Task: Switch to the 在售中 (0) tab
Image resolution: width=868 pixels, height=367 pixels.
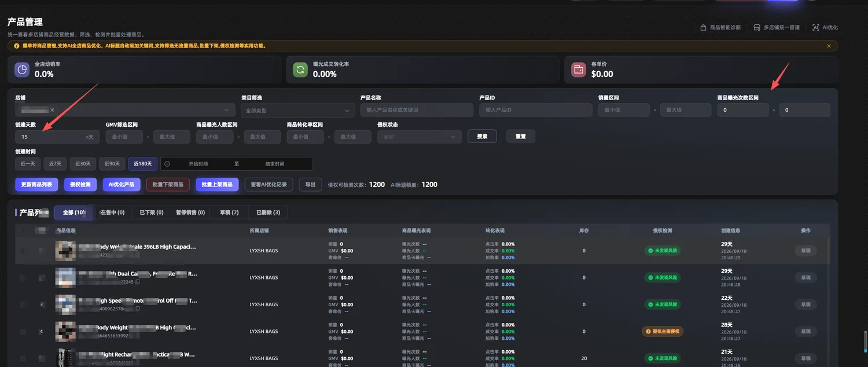Action: click(x=113, y=212)
